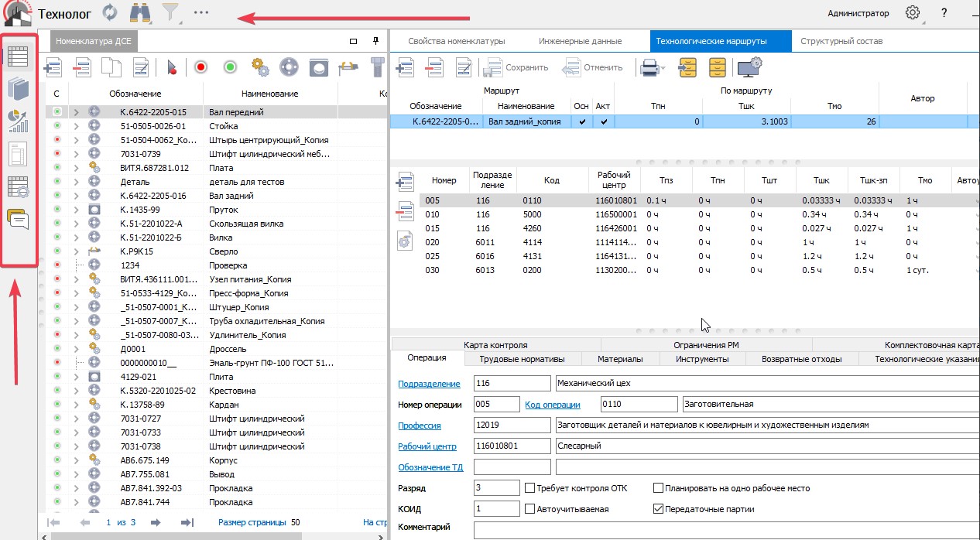Open the filter funnel dropdown

(170, 13)
